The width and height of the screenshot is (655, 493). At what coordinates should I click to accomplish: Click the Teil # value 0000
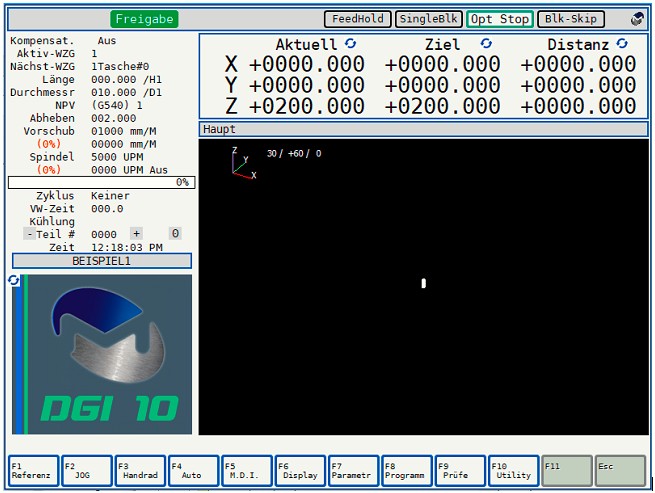pyautogui.click(x=104, y=234)
